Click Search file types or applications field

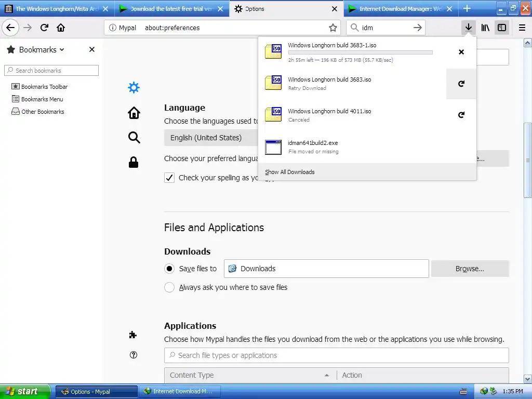point(336,355)
